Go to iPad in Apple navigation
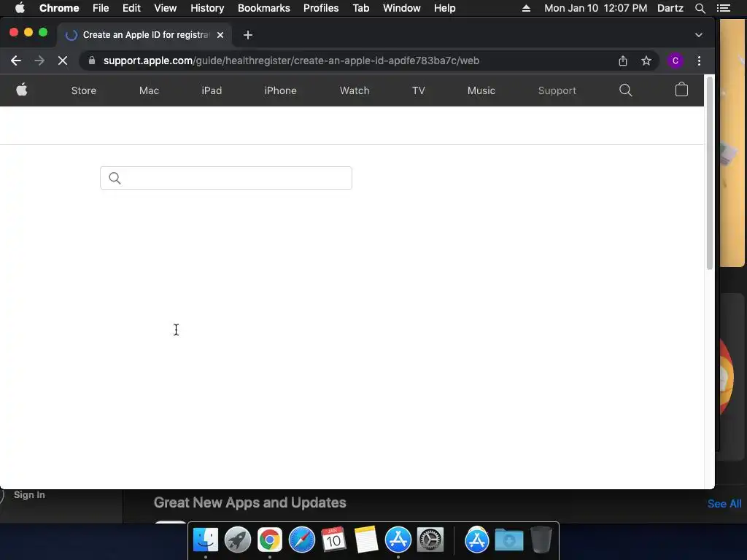The width and height of the screenshot is (747, 560). pos(212,90)
